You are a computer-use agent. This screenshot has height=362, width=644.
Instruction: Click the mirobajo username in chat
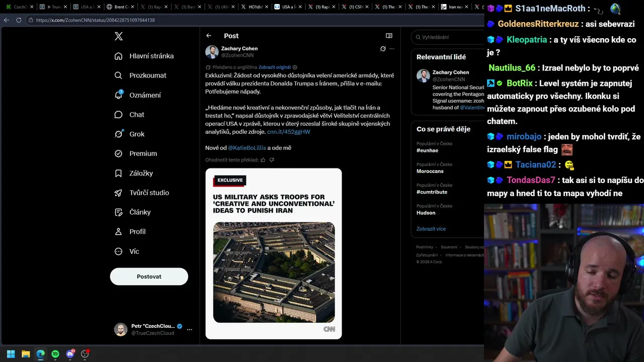[x=524, y=137]
